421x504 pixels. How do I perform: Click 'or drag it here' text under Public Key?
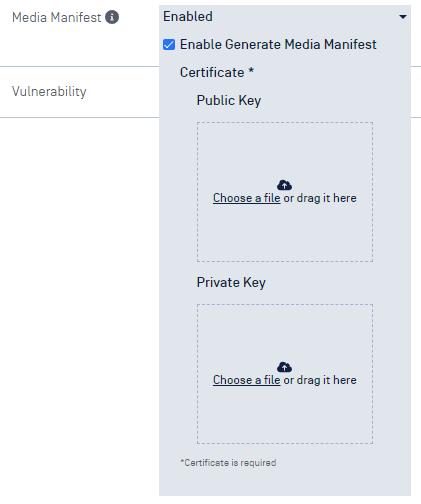click(x=320, y=198)
